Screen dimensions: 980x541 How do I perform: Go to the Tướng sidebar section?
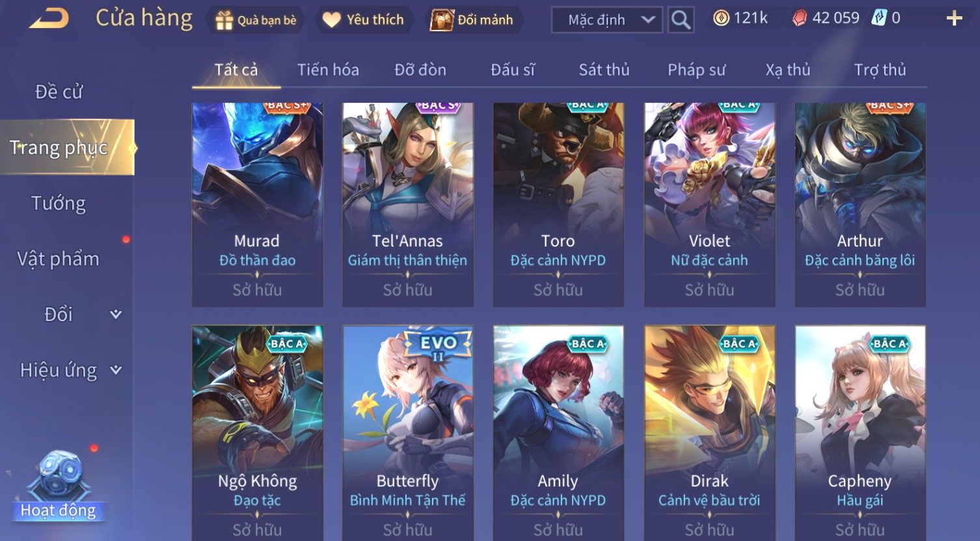pos(59,204)
